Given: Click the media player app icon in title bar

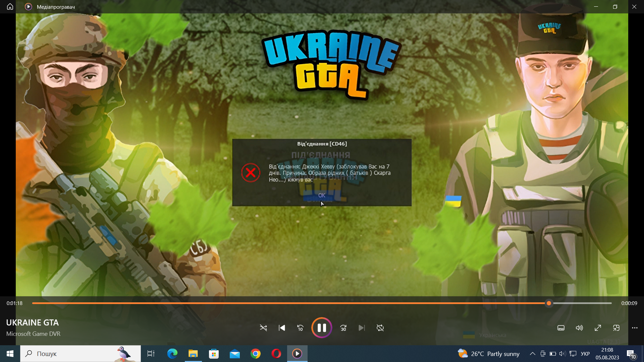Looking at the screenshot, I should (x=29, y=7).
